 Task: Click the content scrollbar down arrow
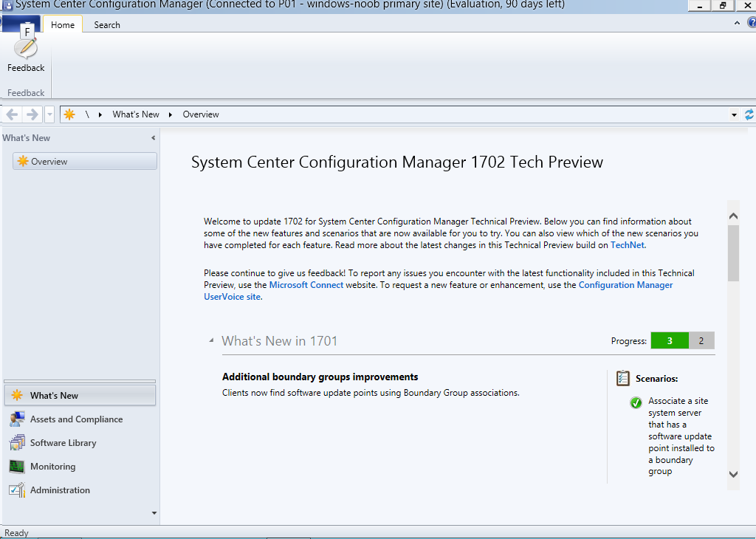coord(733,475)
